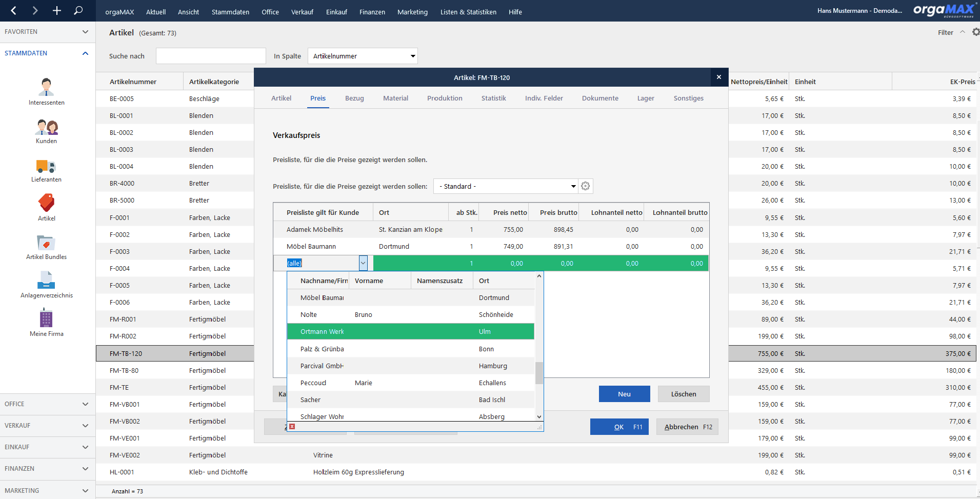
Task: Open the Listen & Statistiken menu
Action: [468, 12]
